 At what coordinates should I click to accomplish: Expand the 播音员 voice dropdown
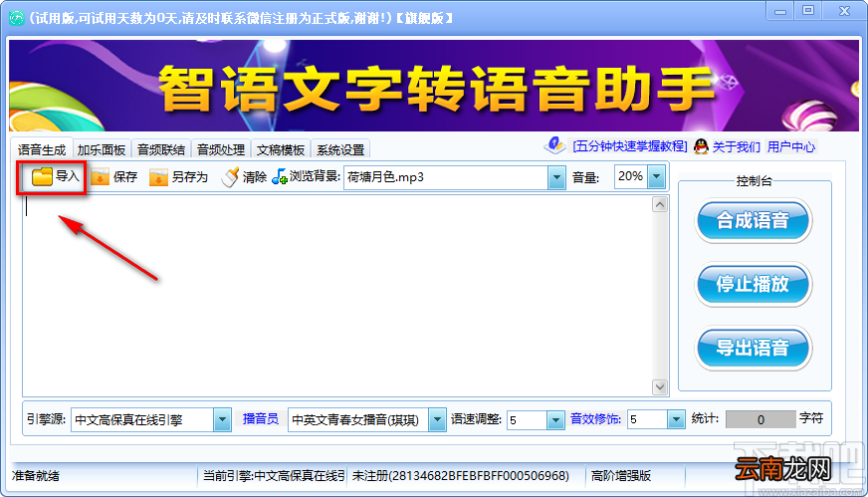click(x=437, y=420)
